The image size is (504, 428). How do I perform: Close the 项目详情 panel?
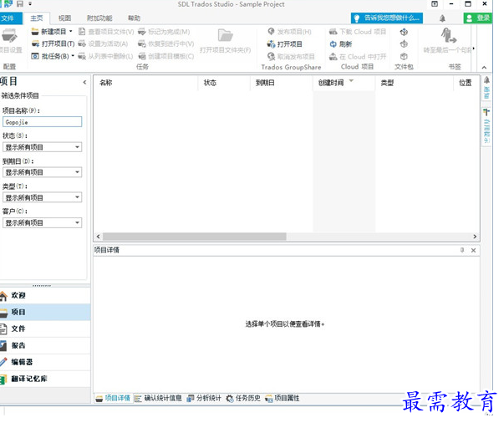[473, 250]
